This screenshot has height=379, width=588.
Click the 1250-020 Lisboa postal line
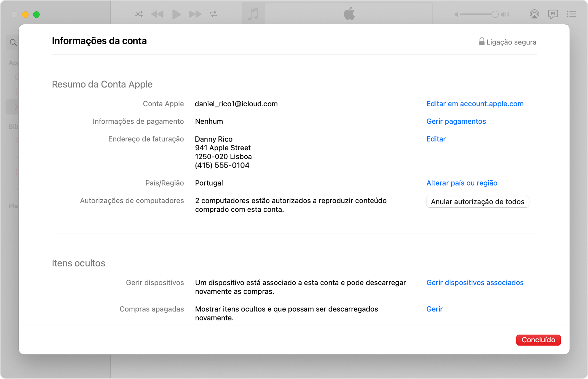[223, 157]
